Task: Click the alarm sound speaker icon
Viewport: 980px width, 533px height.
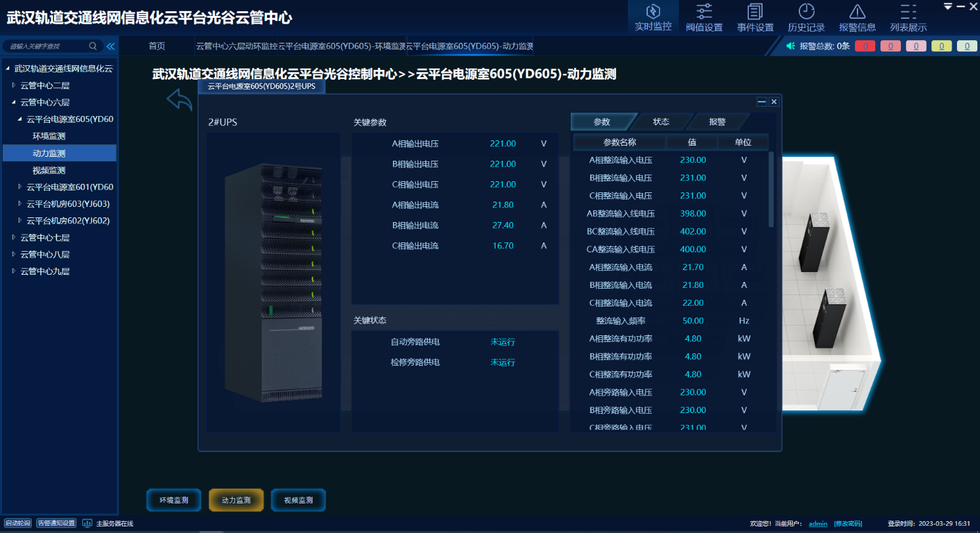Action: click(x=791, y=46)
